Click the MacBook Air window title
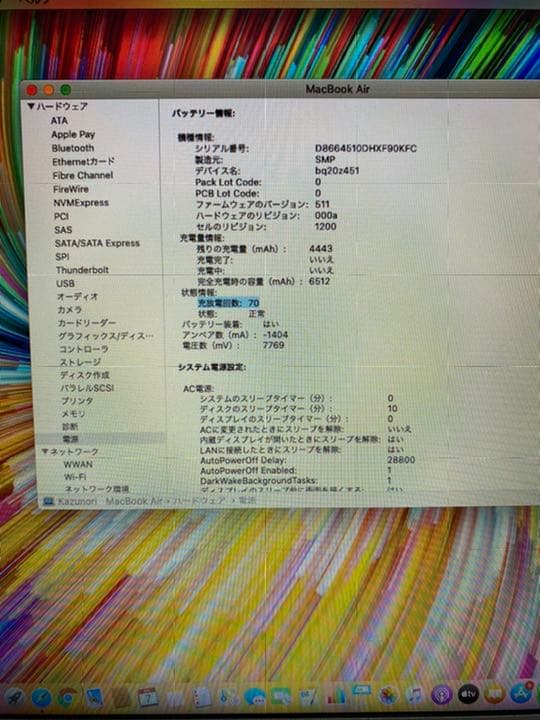Viewport: 540px width, 720px height. coord(337,89)
